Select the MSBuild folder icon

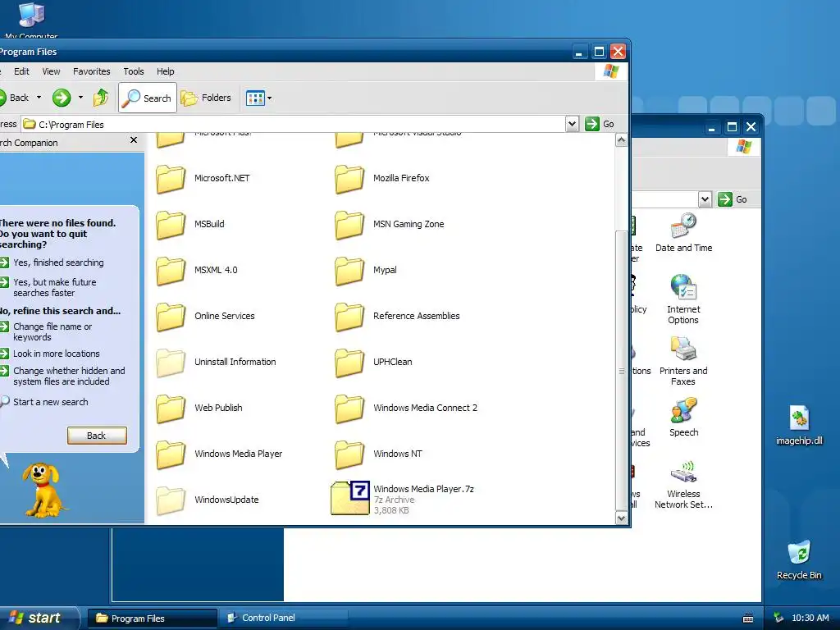[x=171, y=225]
